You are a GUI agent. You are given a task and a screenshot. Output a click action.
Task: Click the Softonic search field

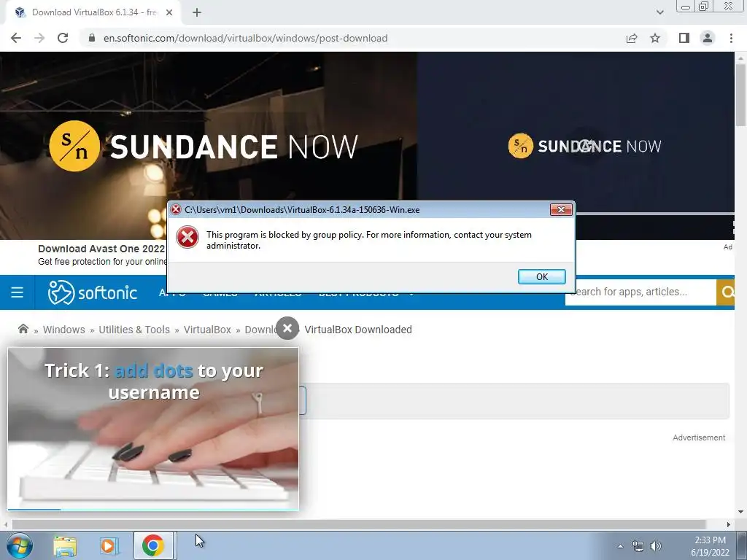tap(640, 292)
